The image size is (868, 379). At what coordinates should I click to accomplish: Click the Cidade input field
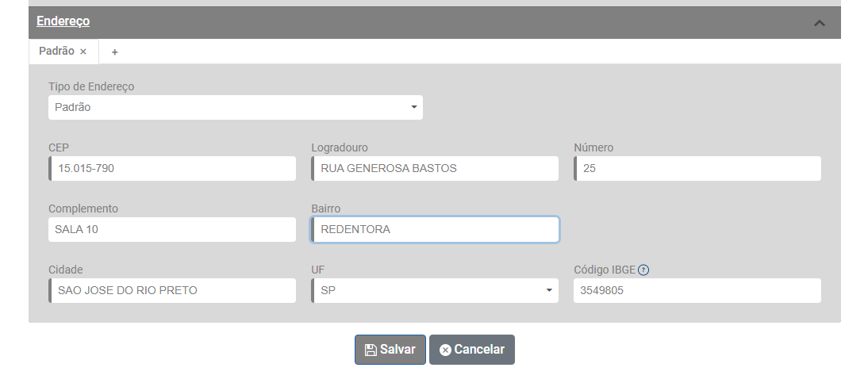[173, 290]
